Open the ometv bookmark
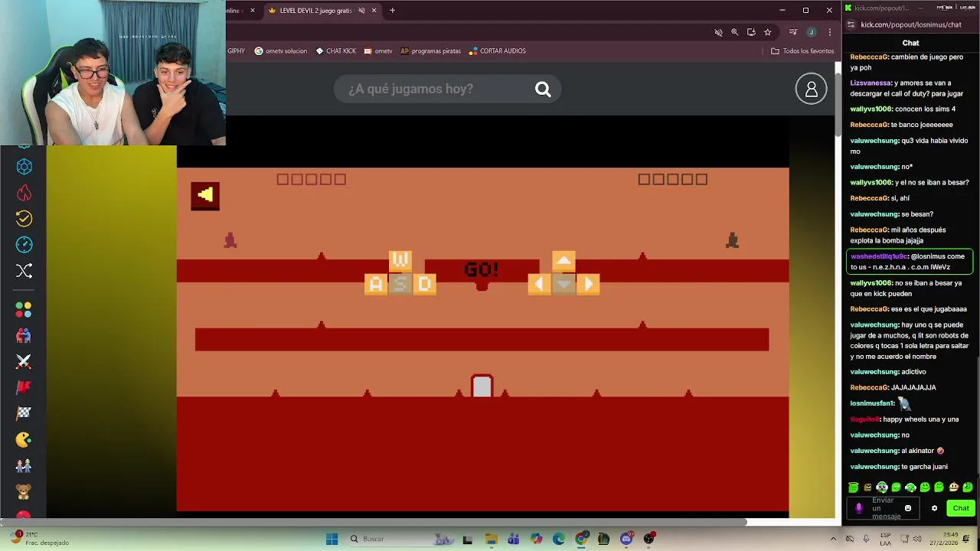This screenshot has width=980, height=551. (x=378, y=51)
